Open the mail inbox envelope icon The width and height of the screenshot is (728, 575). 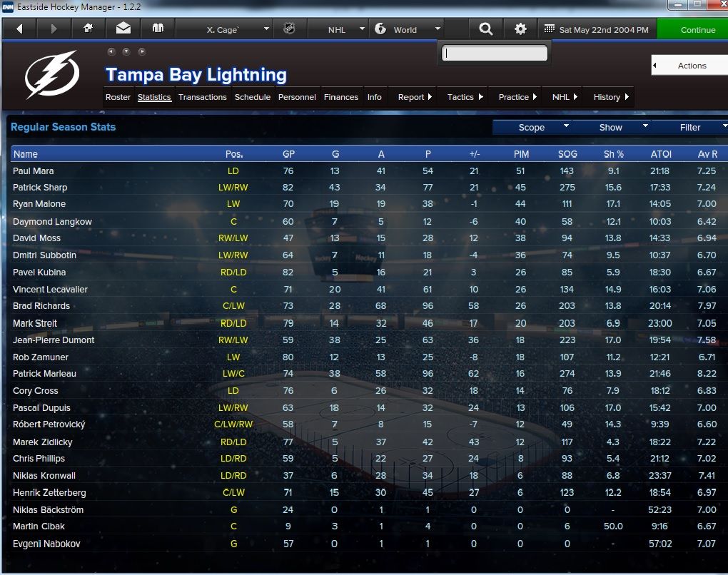coord(123,29)
